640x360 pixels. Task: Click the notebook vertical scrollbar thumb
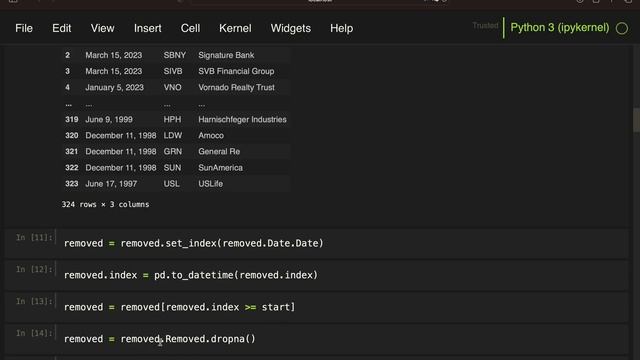point(636,120)
